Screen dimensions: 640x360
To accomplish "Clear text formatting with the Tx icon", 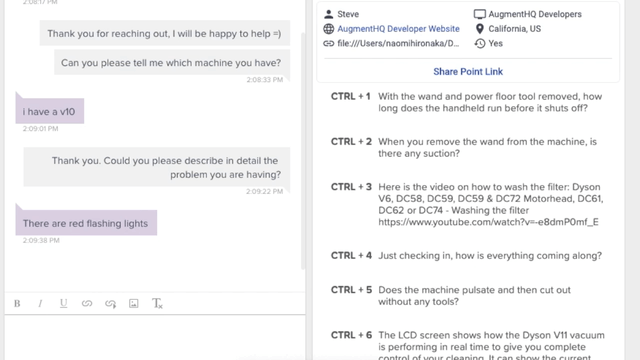I will coord(157,303).
